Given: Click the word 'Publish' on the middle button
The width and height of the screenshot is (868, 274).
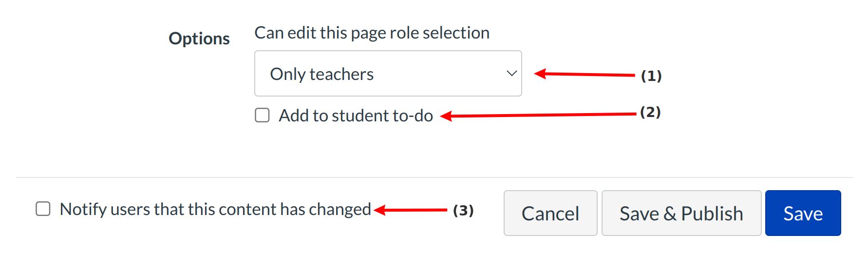Looking at the screenshot, I should [712, 214].
